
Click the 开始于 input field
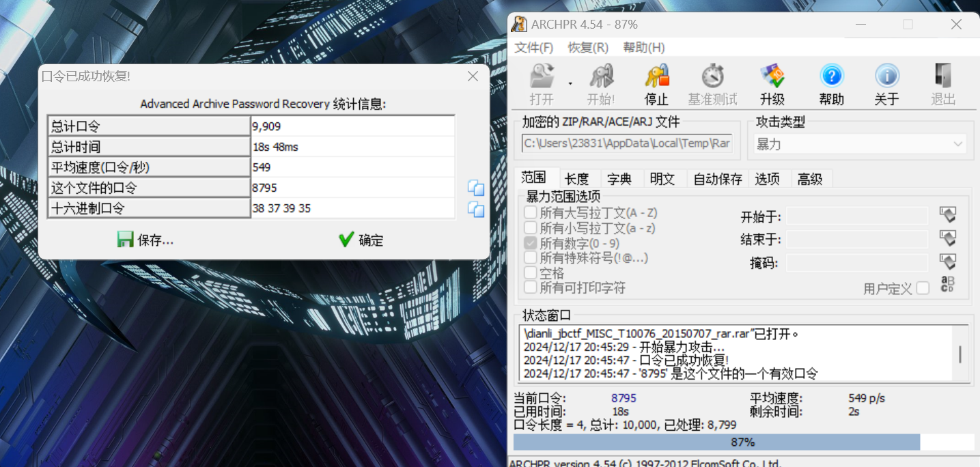click(857, 216)
